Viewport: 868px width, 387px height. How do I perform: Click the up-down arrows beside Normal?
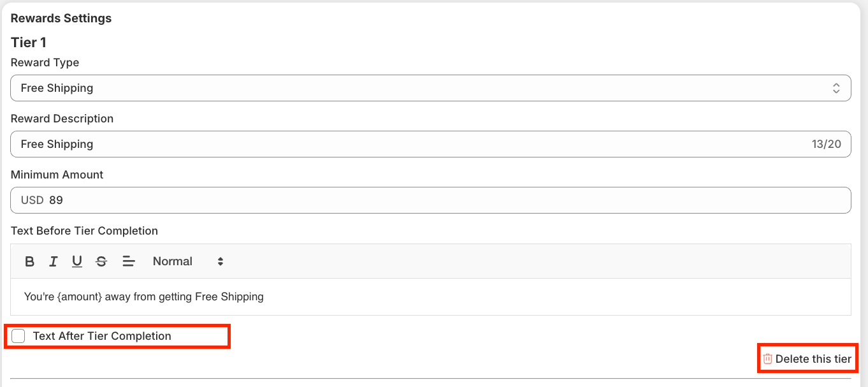(221, 261)
